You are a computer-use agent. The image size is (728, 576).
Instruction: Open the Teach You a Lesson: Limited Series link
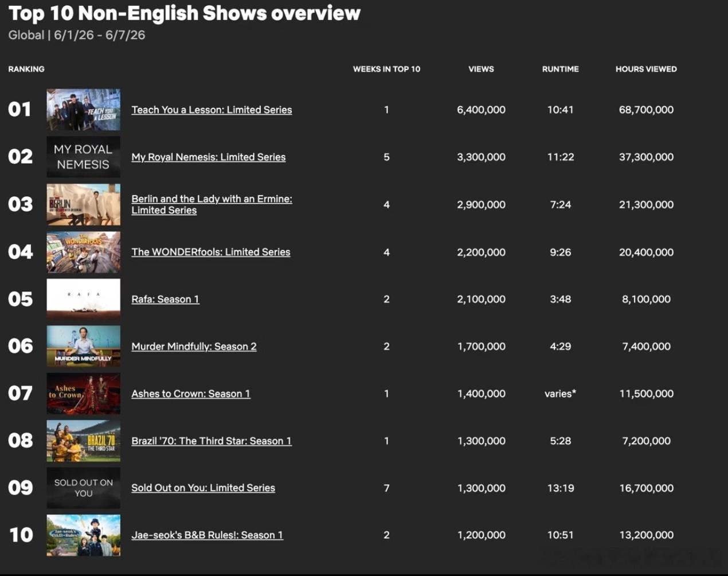click(212, 110)
